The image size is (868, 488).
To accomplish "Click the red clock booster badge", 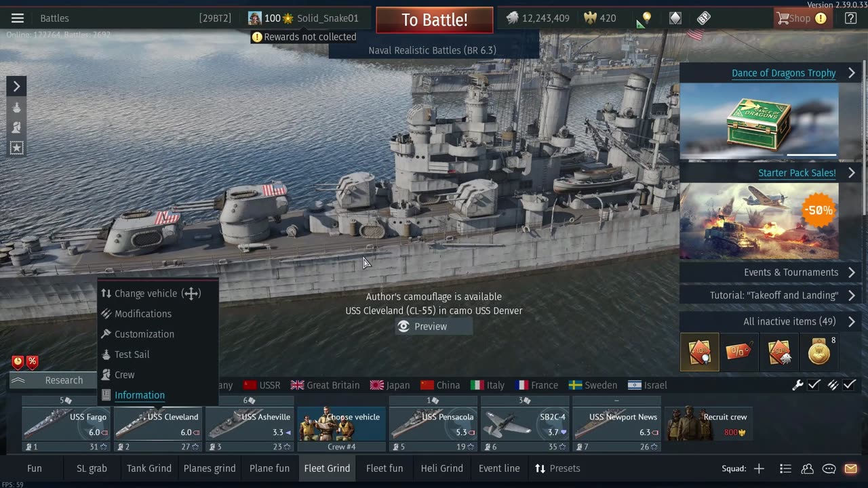I will pyautogui.click(x=18, y=363).
